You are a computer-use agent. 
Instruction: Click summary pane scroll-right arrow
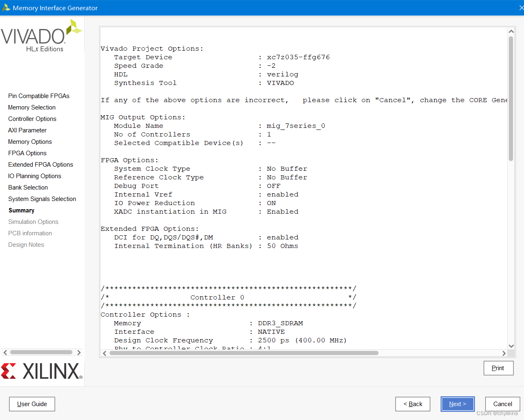tap(504, 353)
